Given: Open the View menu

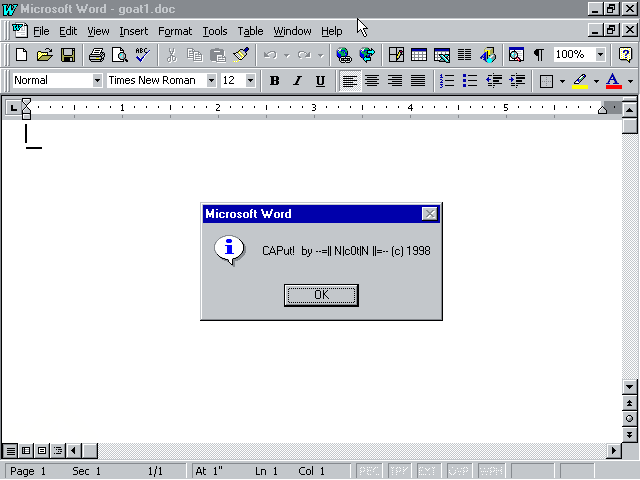Looking at the screenshot, I should pos(98,31).
